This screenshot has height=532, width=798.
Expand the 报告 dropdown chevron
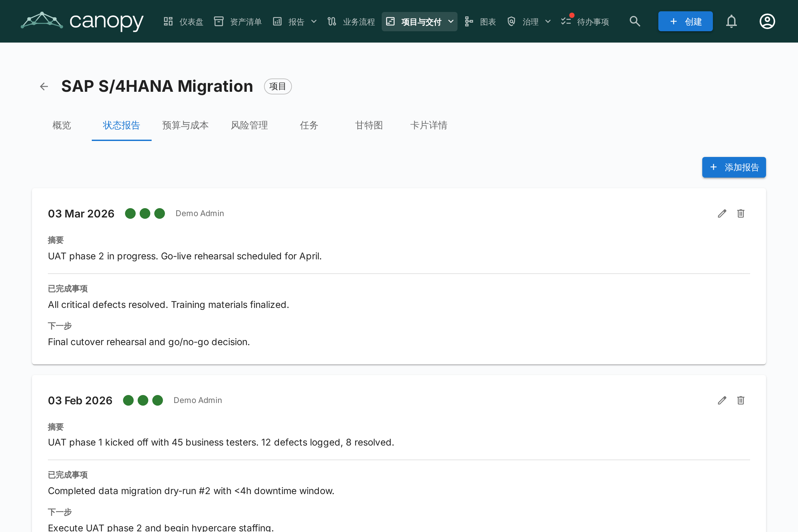(x=314, y=21)
